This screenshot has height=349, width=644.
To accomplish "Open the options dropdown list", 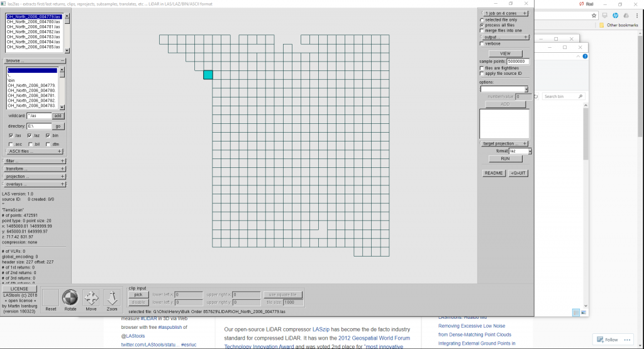I will coord(526,89).
